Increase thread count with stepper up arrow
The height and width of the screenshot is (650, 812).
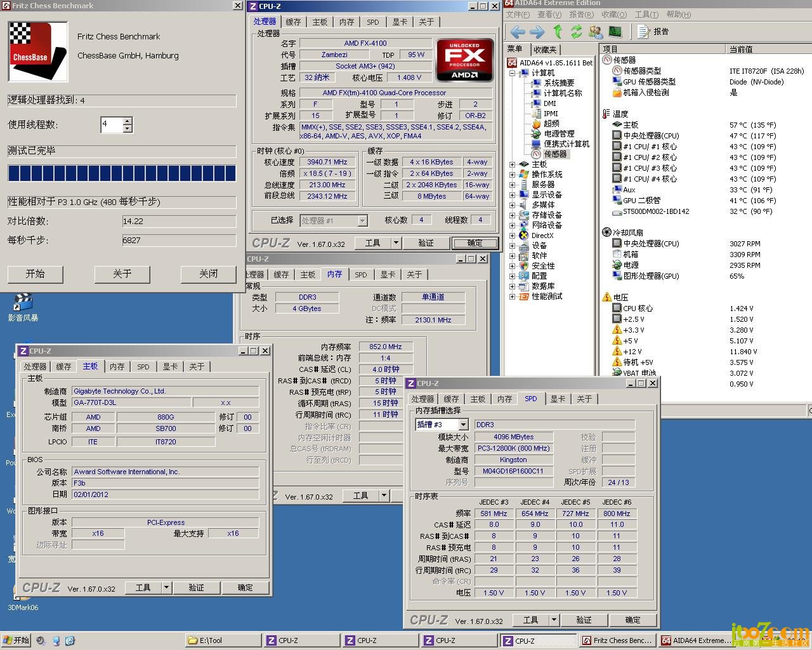coord(128,121)
